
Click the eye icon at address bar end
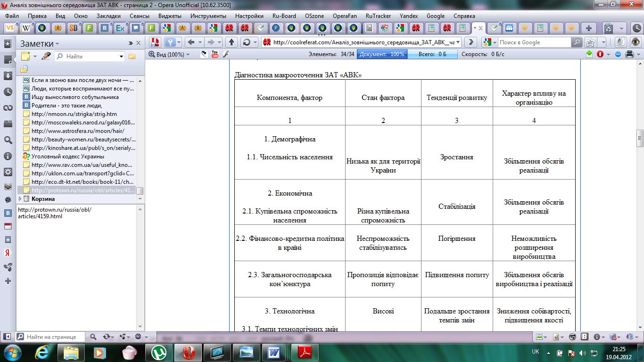pyautogui.click(x=636, y=42)
